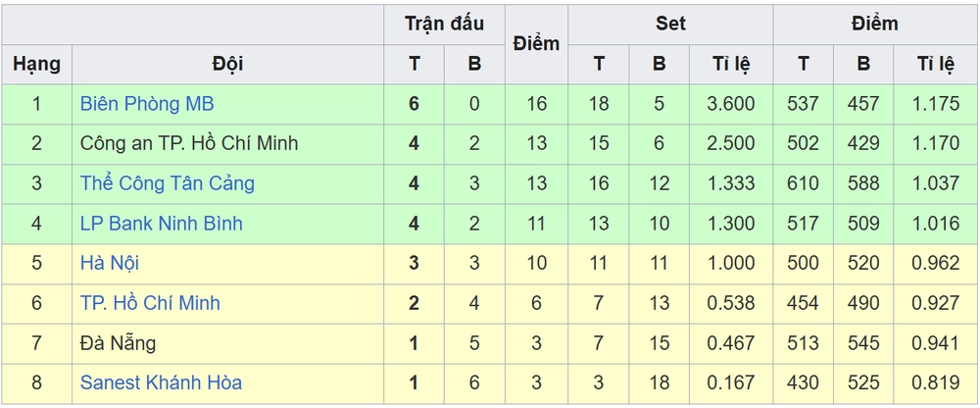Select the Công an TP. Hồ Chí Minh cell
This screenshot has height=408, width=980.
tap(188, 143)
